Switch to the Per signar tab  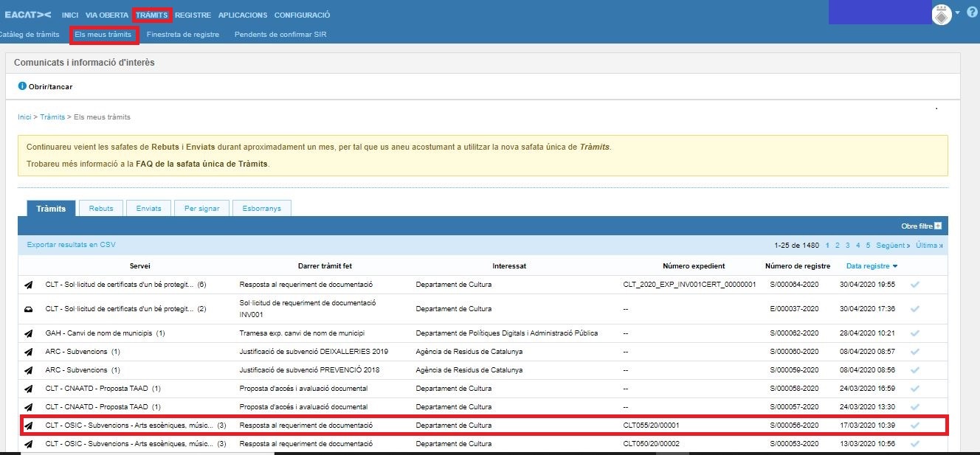[x=201, y=209]
